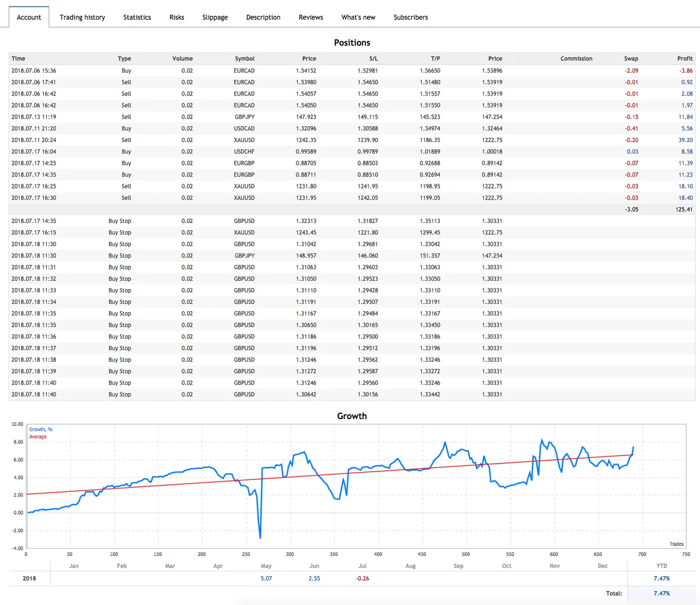Open the Subscribers tab

coord(411,17)
